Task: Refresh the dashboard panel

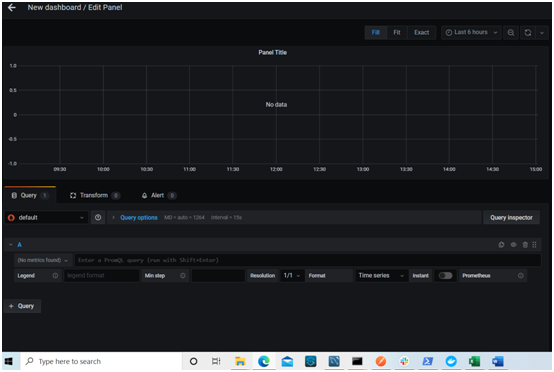Action: [528, 33]
